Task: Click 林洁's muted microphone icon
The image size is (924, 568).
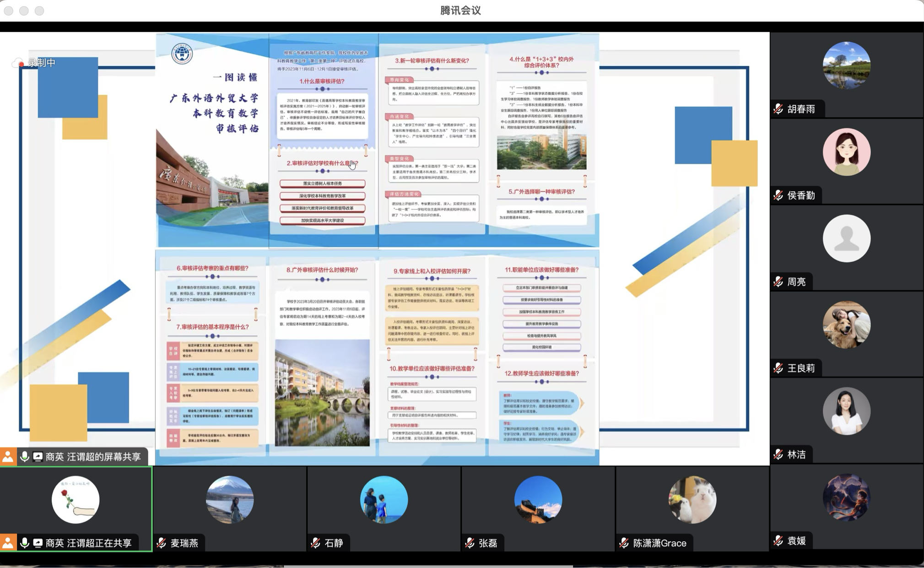Action: click(x=778, y=454)
